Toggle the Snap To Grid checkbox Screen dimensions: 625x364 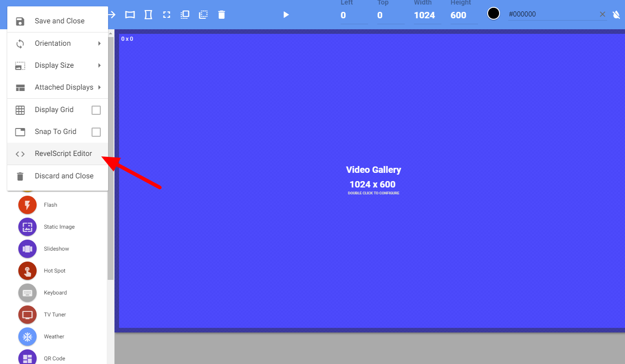pos(96,132)
